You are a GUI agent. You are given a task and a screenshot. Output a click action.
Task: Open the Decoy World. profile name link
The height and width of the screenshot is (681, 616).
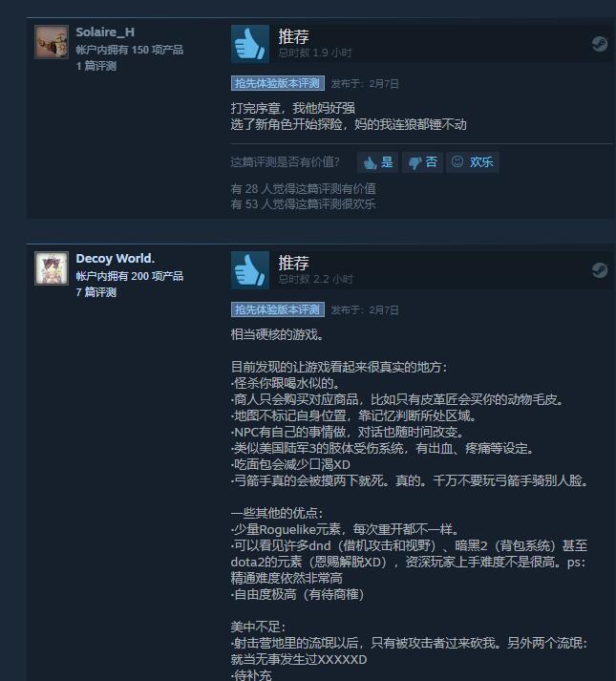(116, 259)
